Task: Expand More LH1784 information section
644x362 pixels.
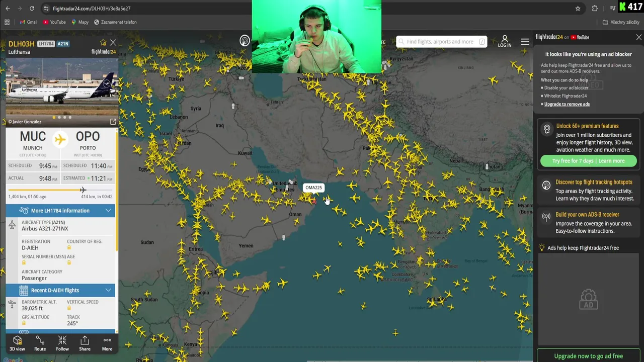Action: click(60, 211)
